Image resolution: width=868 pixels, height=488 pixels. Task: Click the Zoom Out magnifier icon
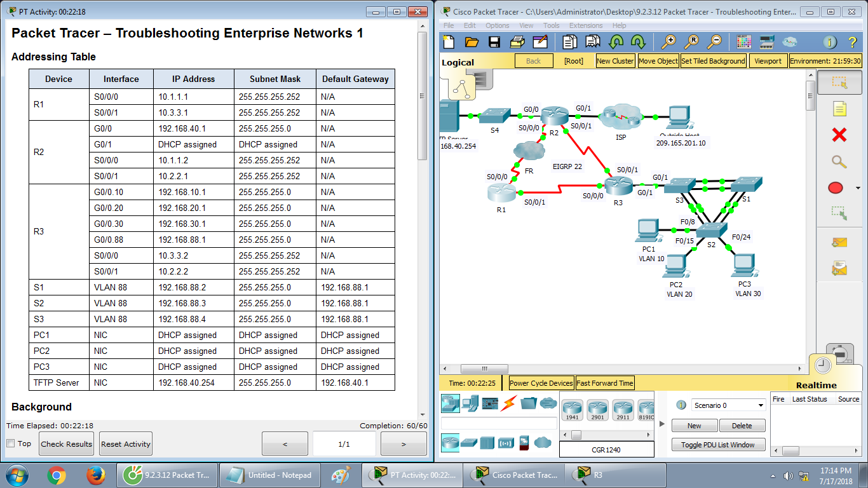714,42
